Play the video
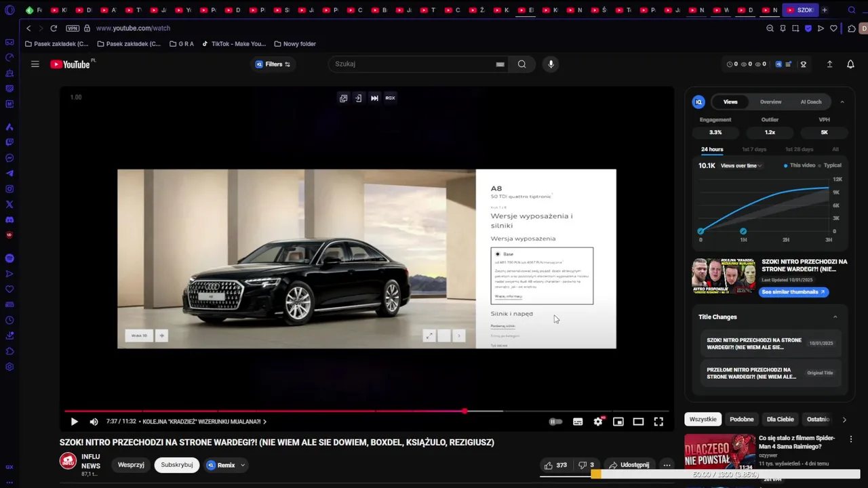The width and height of the screenshot is (868, 488). (75, 422)
